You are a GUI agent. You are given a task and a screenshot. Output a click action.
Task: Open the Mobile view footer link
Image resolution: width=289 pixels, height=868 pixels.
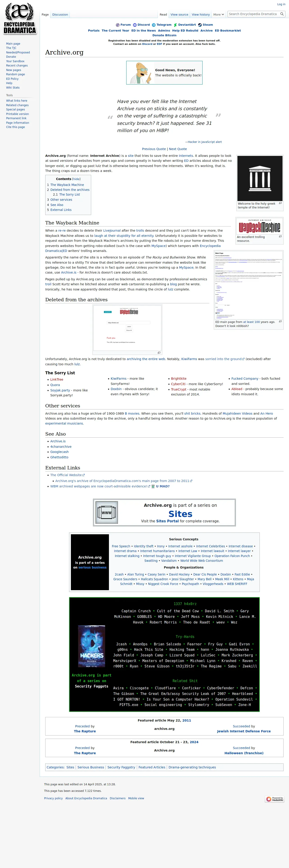[136, 798]
